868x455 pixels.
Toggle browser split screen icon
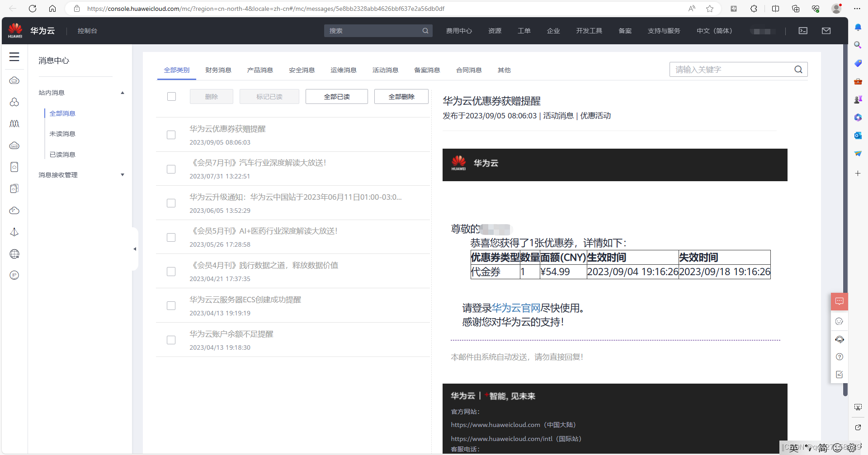(775, 9)
